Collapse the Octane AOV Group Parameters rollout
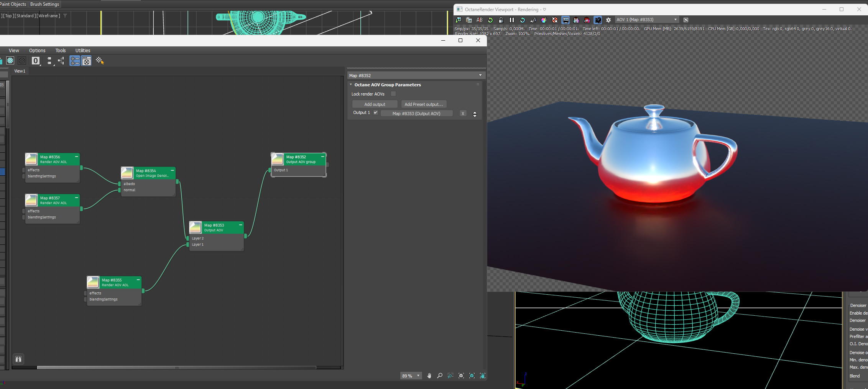 pos(351,84)
